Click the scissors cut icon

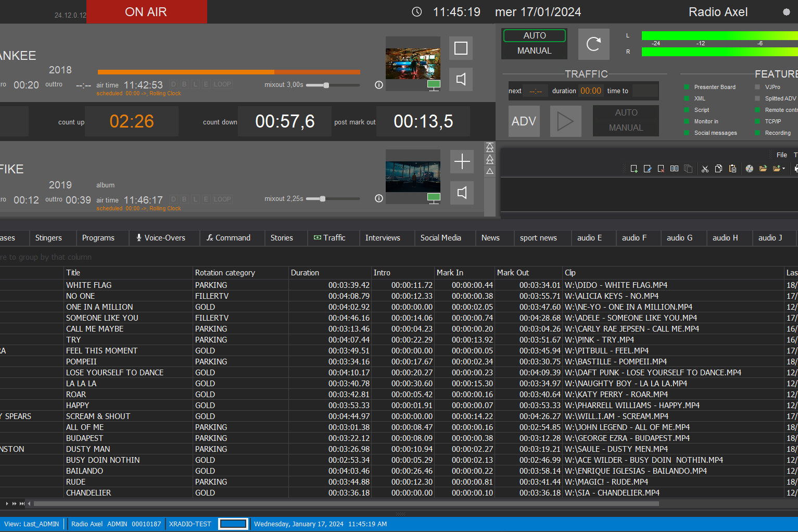pos(705,169)
